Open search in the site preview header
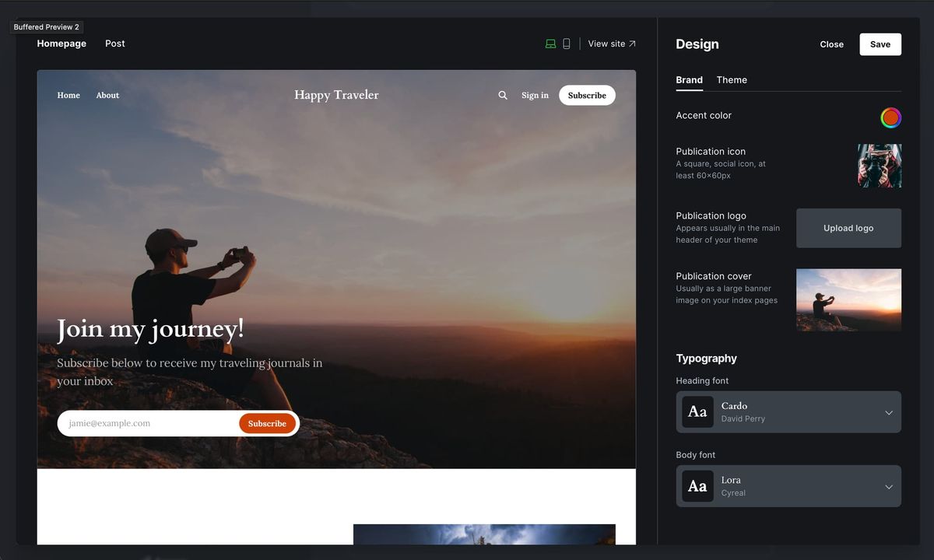The image size is (934, 560). click(503, 95)
